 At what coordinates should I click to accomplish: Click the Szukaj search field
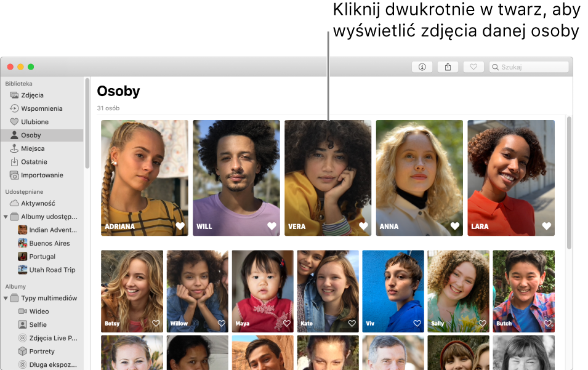(x=529, y=67)
